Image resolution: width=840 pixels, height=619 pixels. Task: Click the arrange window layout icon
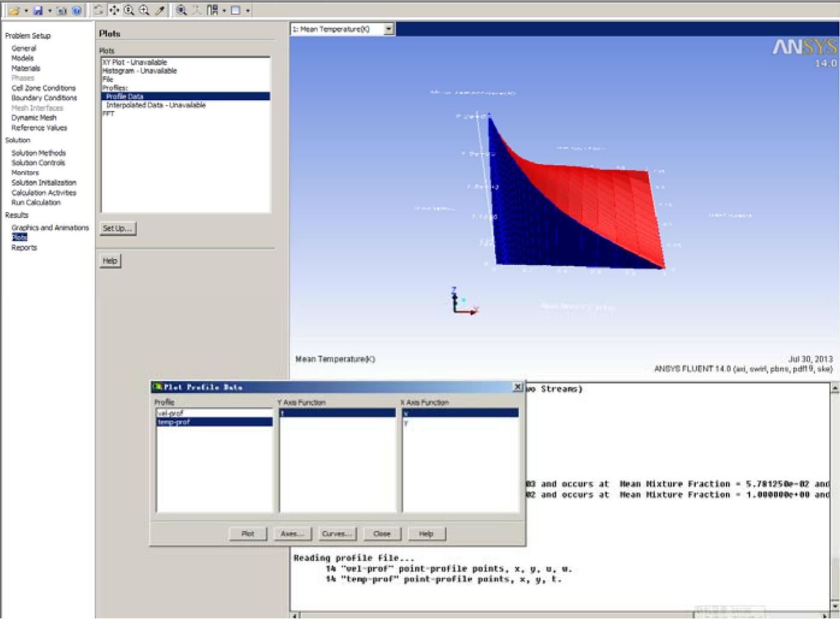click(x=212, y=10)
